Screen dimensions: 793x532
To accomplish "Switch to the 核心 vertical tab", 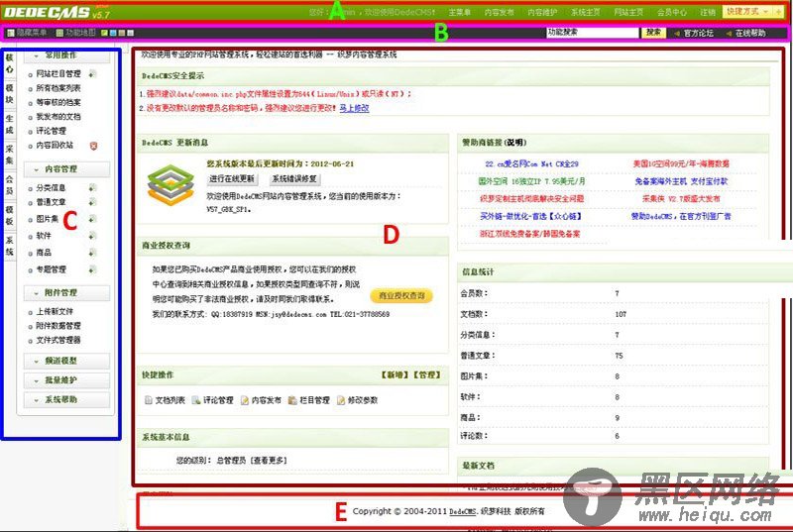I will click(9, 63).
